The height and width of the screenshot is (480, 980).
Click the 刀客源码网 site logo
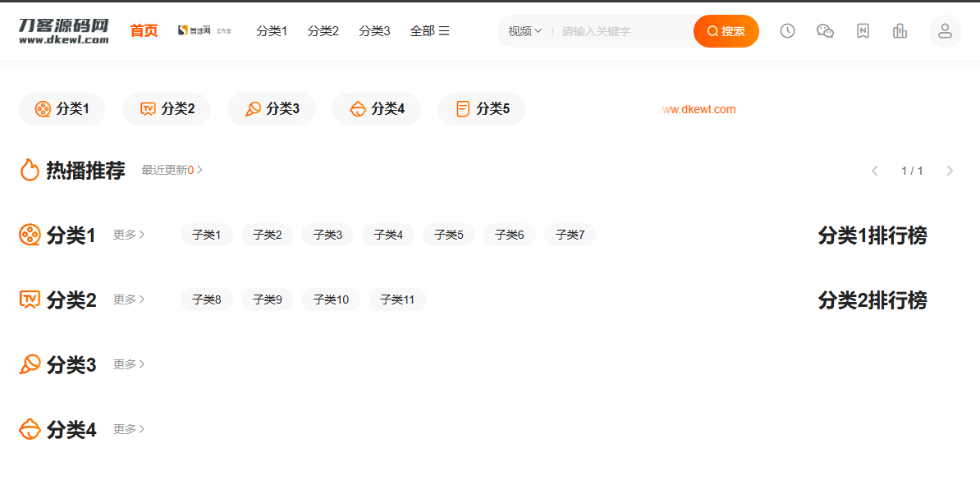(63, 30)
